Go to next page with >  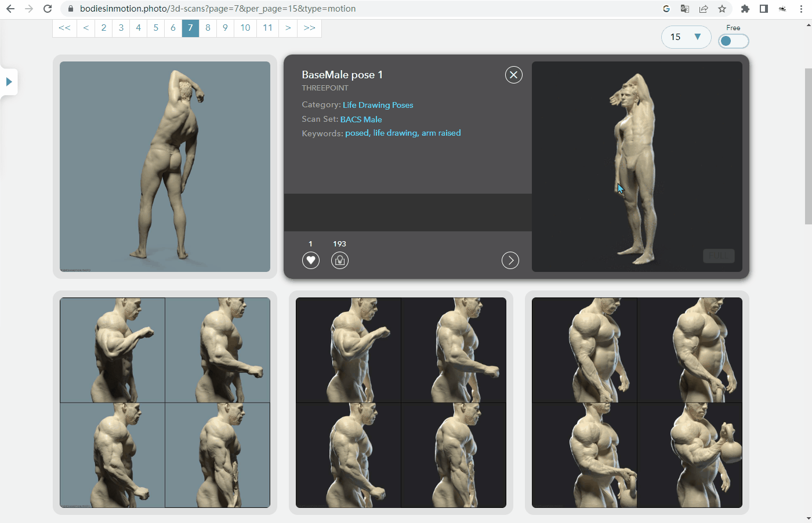288,28
